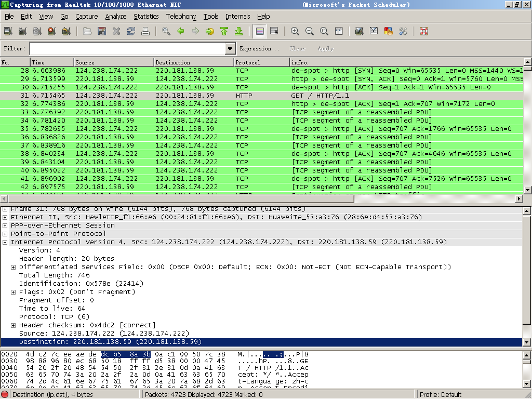Sort by the Time column header
Image resolution: width=532 pixels, height=399 pixels.
point(52,62)
